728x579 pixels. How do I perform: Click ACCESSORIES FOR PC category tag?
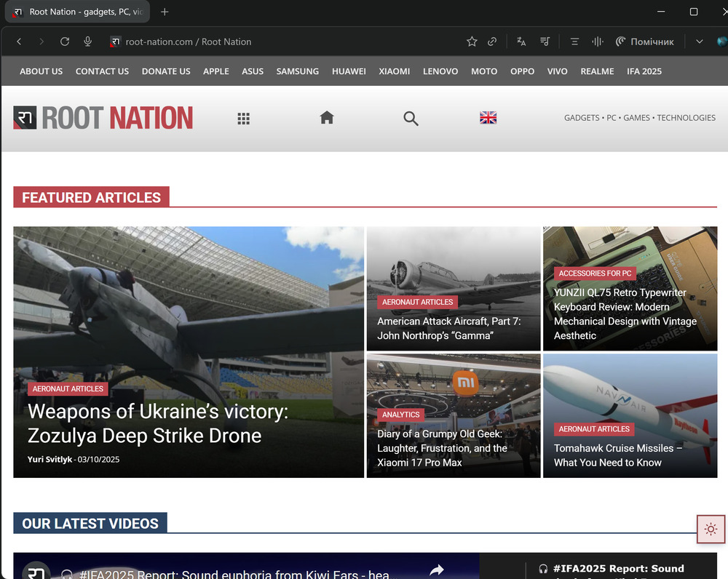[x=595, y=273]
